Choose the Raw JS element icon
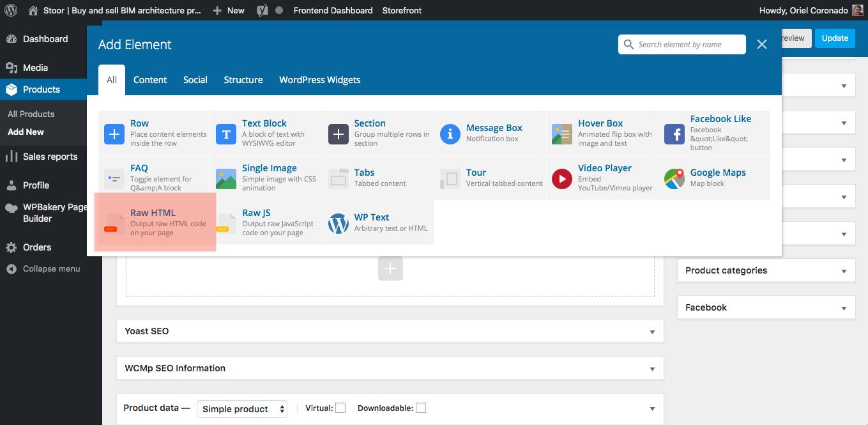This screenshot has height=425, width=868. [226, 224]
